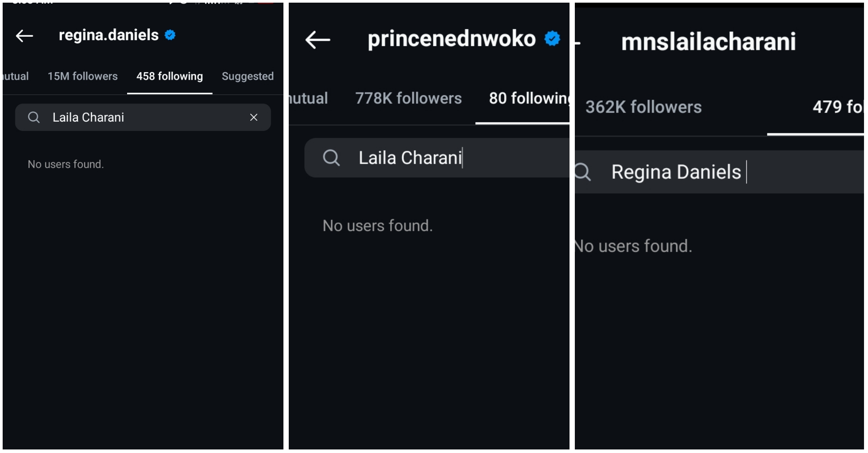Clear the Laila Charani search with X

[x=254, y=117]
